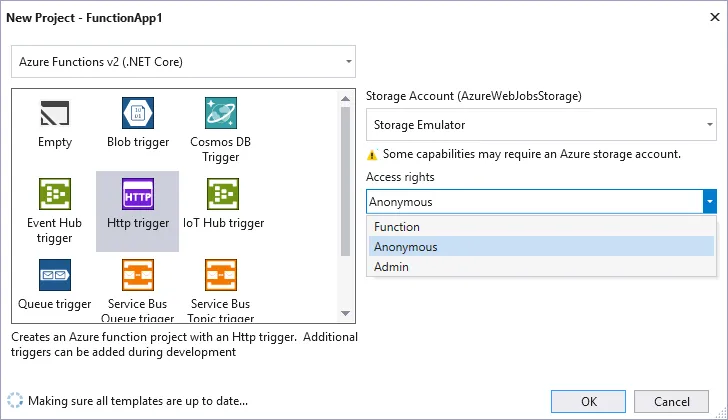The width and height of the screenshot is (728, 420).
Task: Confirm with the OK button
Action: tap(588, 401)
